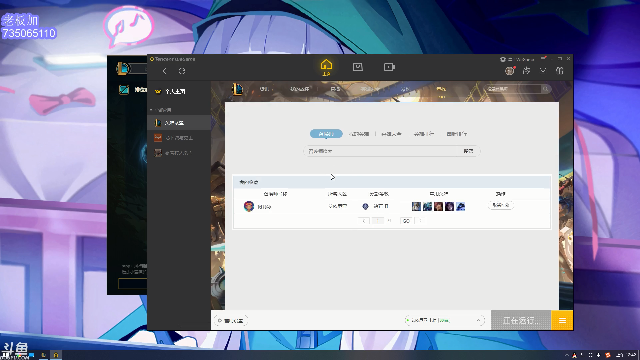The width and height of the screenshot is (640, 360).
Task: Open the third banner navigation tab
Action: [335, 89]
